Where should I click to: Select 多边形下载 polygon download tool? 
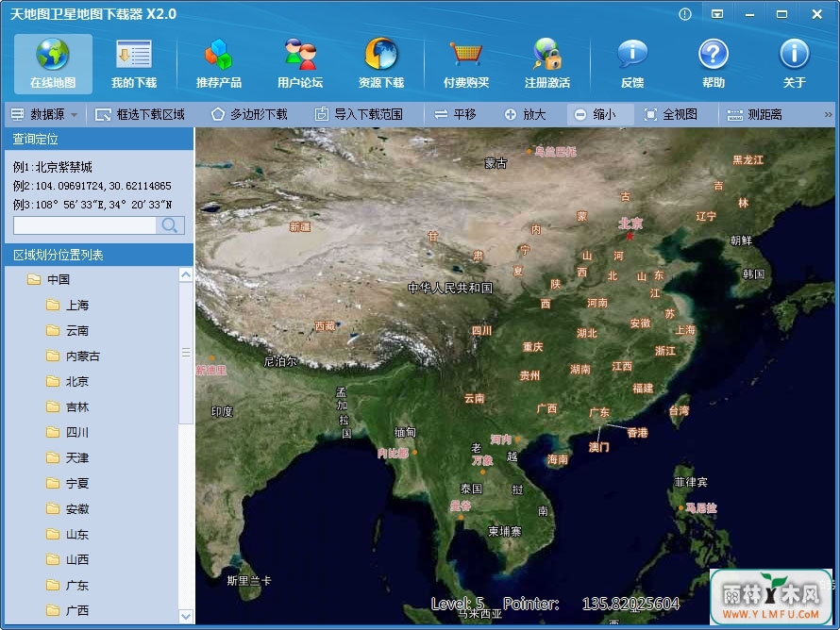pos(249,114)
